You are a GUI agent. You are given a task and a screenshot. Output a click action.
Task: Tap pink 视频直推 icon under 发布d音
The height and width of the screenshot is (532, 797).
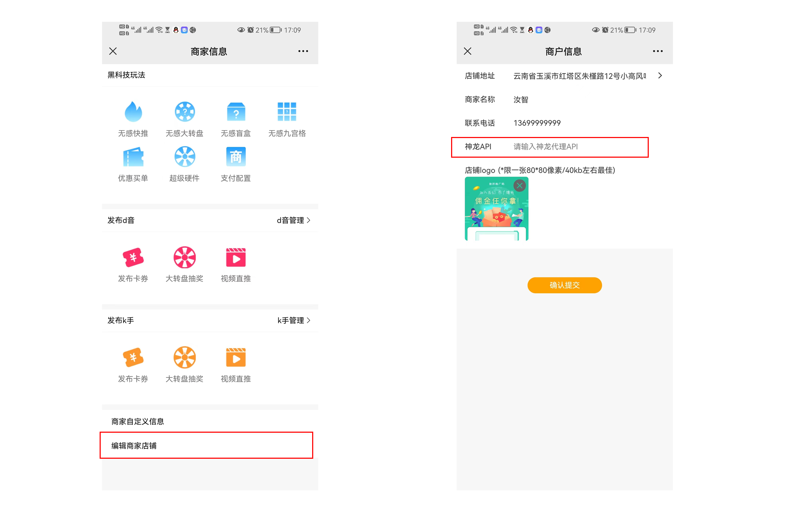click(x=236, y=258)
